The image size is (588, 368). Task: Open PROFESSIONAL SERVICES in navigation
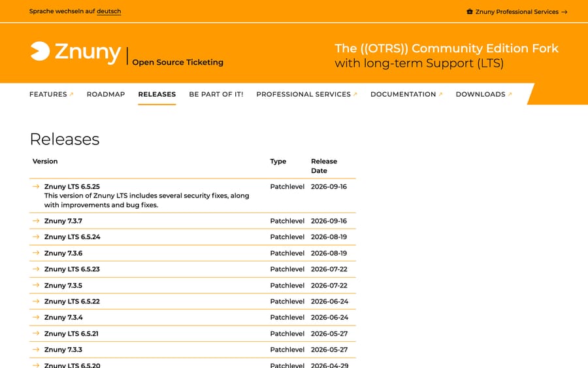pos(303,94)
